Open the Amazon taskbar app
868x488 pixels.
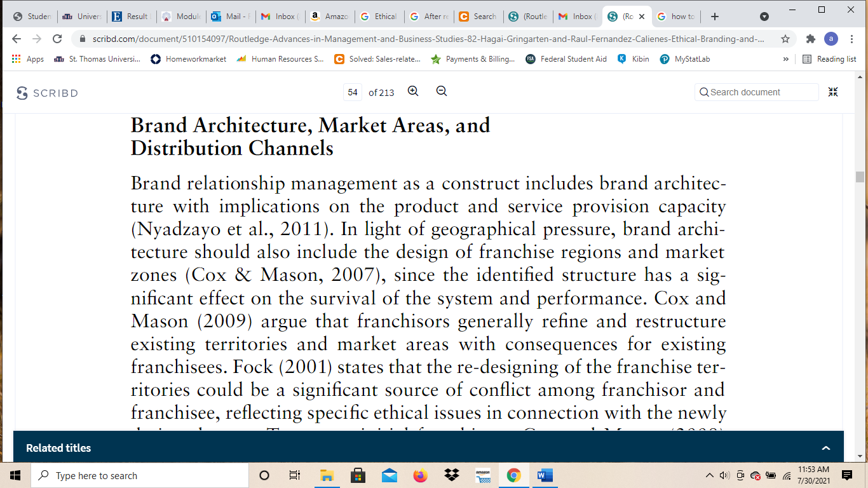[483, 475]
